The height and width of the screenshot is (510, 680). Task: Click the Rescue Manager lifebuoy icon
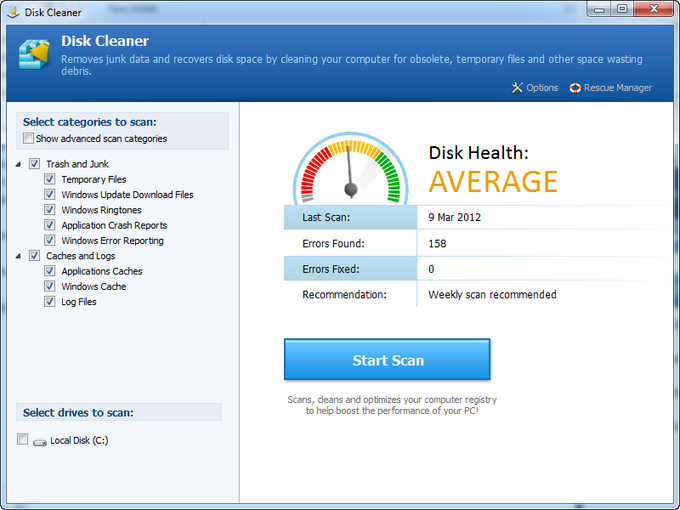pyautogui.click(x=575, y=88)
